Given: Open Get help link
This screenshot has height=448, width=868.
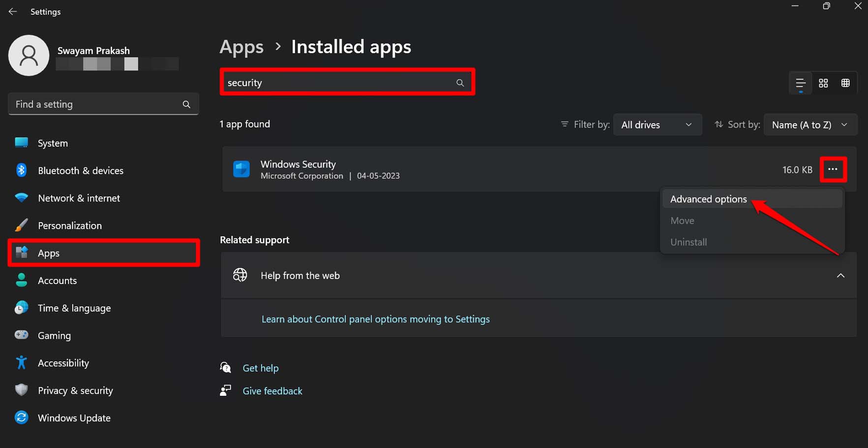Looking at the screenshot, I should (260, 368).
